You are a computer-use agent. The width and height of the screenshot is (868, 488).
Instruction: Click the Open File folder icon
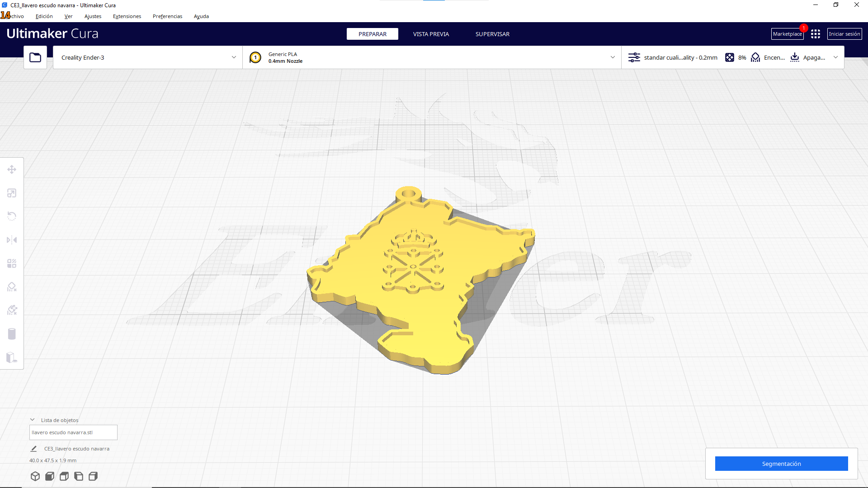(35, 57)
